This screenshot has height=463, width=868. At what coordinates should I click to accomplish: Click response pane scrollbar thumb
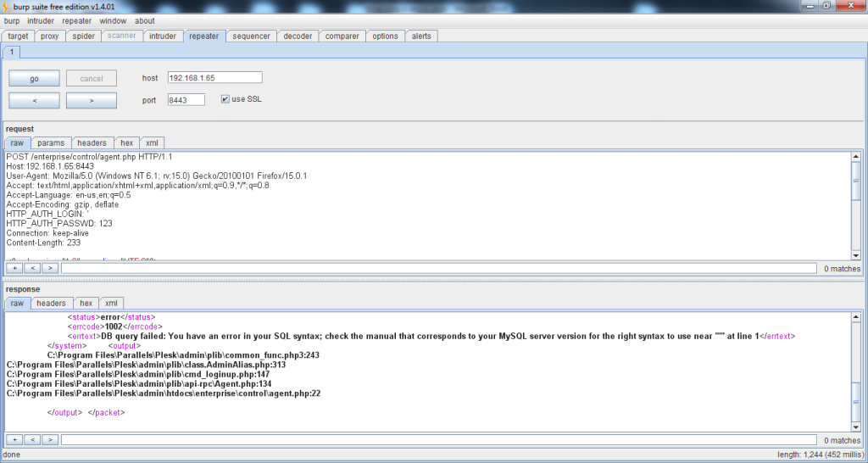856,402
